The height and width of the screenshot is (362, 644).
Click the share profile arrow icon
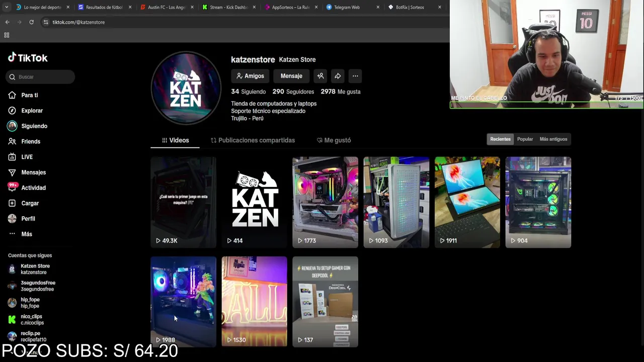338,76
